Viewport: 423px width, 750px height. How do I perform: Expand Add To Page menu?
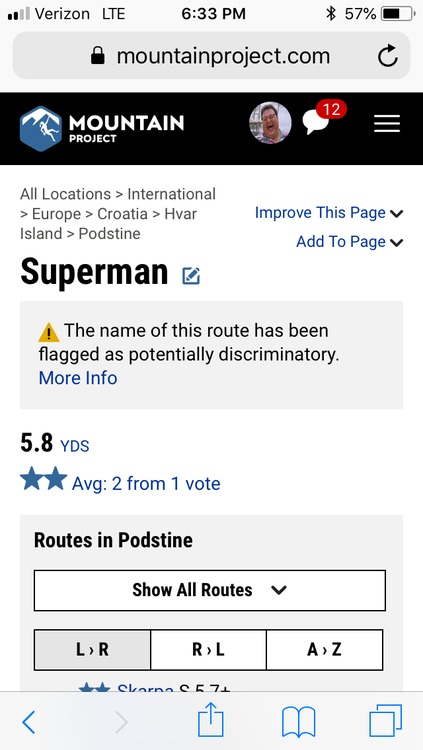pyautogui.click(x=349, y=242)
